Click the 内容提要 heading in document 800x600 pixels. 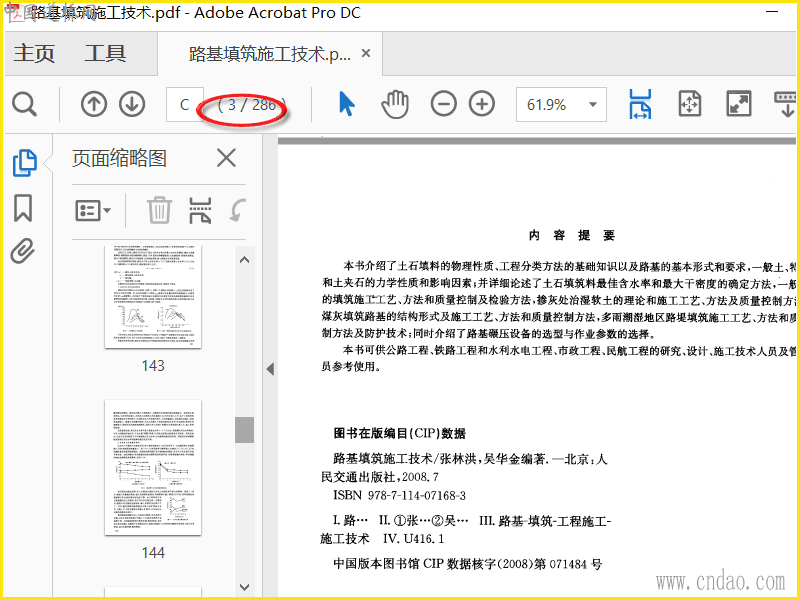click(x=571, y=235)
